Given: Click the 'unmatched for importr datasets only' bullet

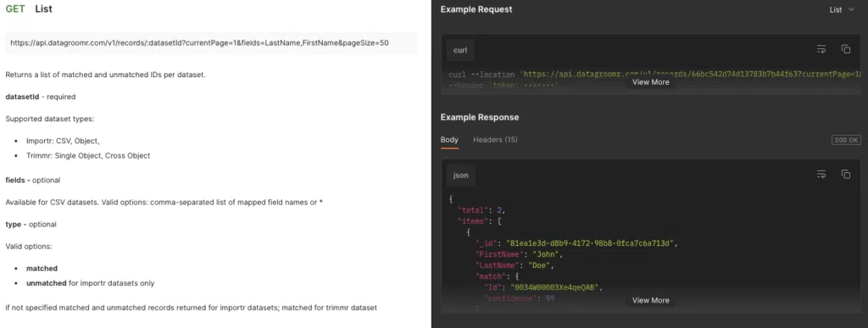Looking at the screenshot, I should tap(90, 283).
